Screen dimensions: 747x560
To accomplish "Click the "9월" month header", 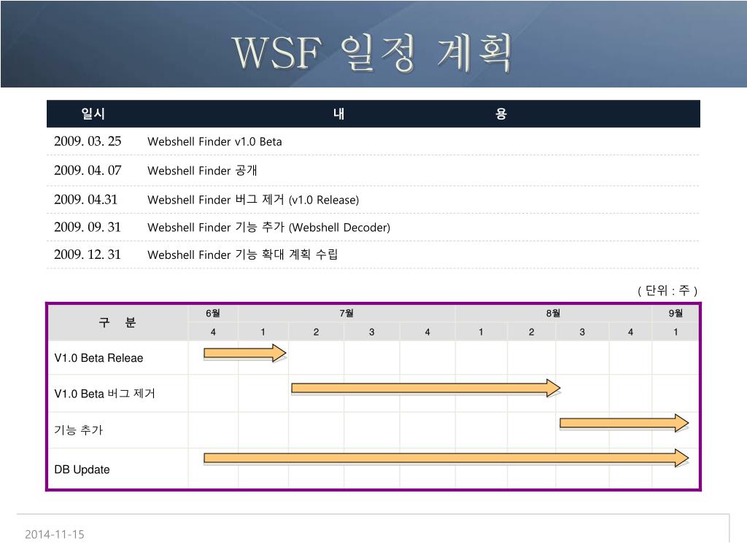I will coord(676,314).
